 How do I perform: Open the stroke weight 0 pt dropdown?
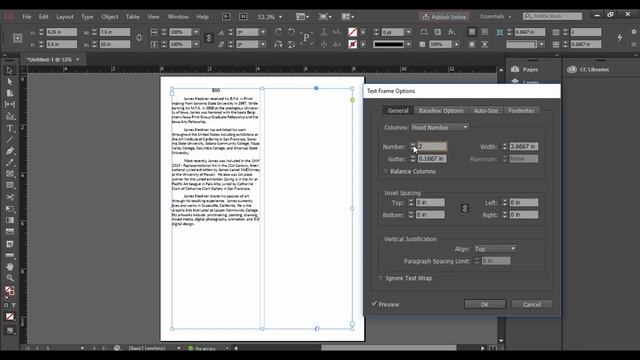tap(408, 32)
